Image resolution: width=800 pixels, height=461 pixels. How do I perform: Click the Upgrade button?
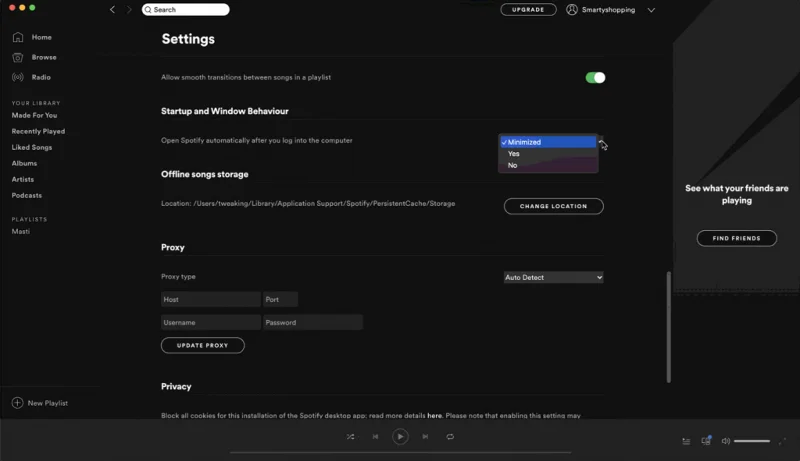tap(528, 10)
